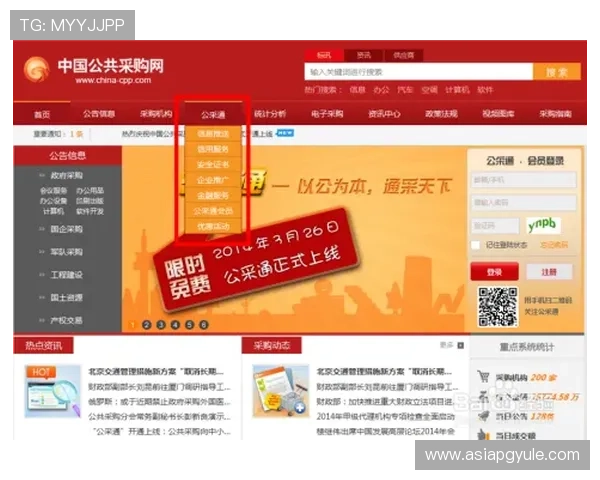Click the red 登录 button
Viewport: 600px width, 480px height.
click(494, 272)
